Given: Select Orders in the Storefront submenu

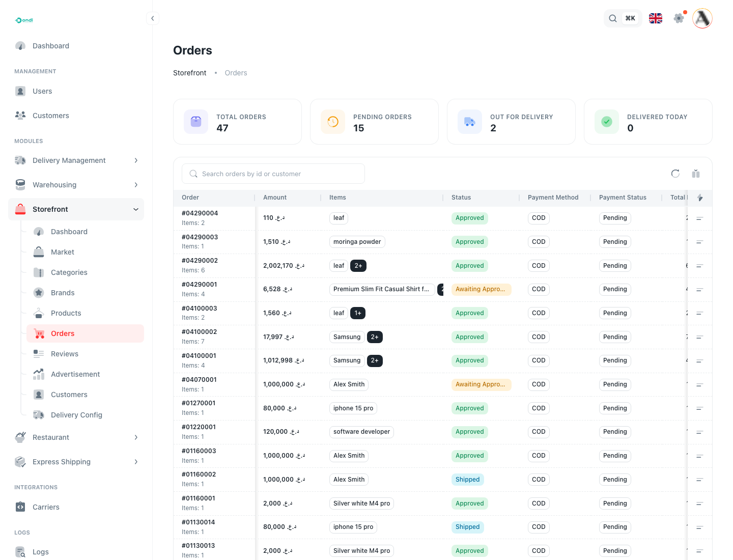Looking at the screenshot, I should [x=85, y=333].
